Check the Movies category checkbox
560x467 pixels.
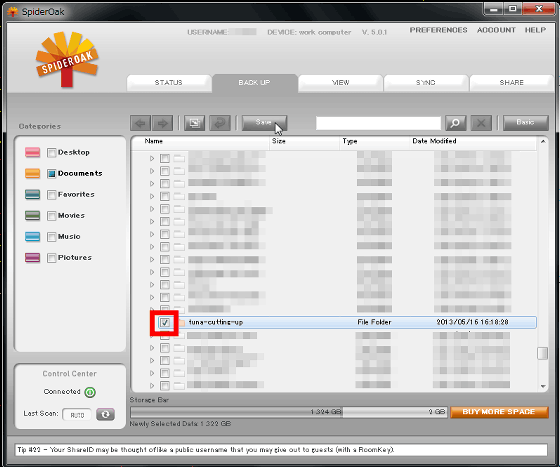(52, 216)
